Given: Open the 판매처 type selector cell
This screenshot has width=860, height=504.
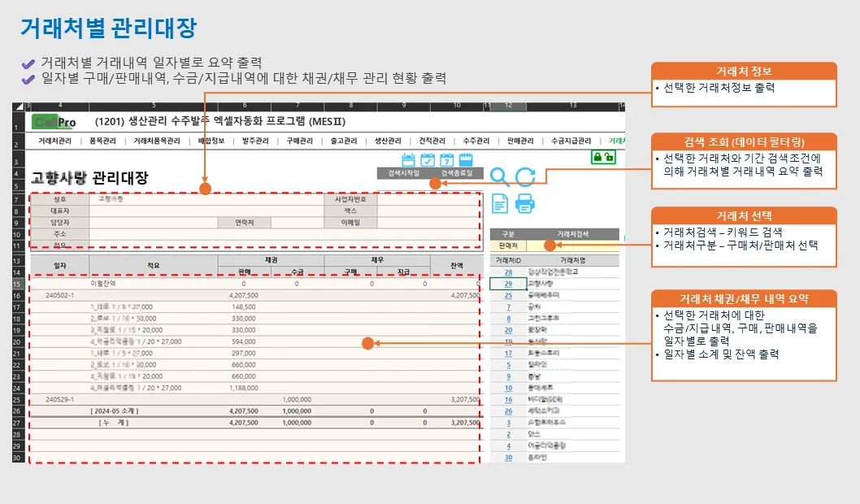Looking at the screenshot, I should (x=508, y=245).
